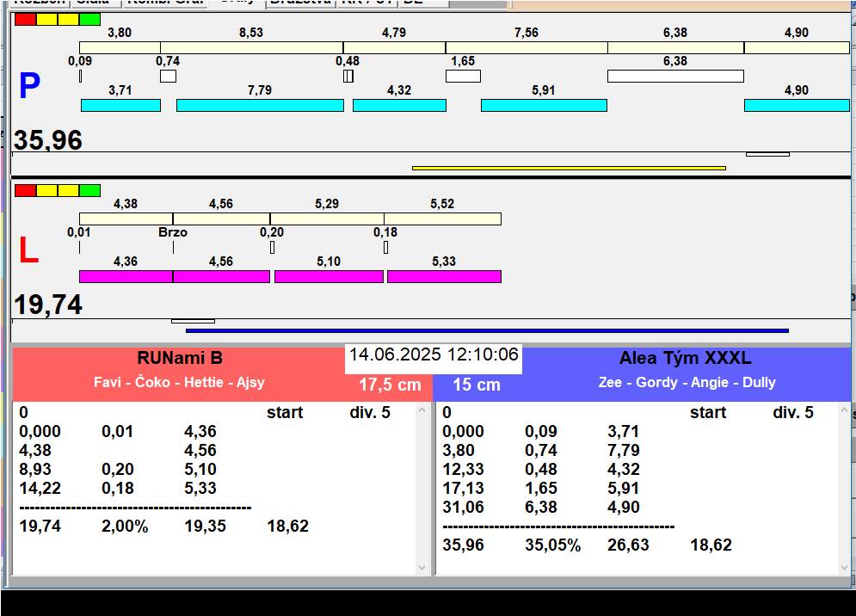This screenshot has height=616, width=856.
Task: Click the white 6,38 changeover bar
Action: pos(675,76)
